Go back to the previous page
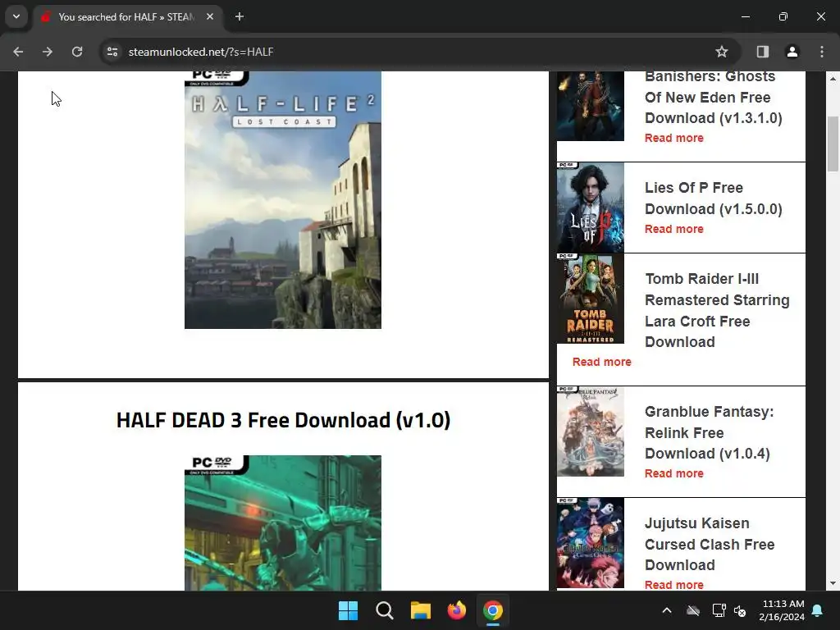 click(x=18, y=52)
